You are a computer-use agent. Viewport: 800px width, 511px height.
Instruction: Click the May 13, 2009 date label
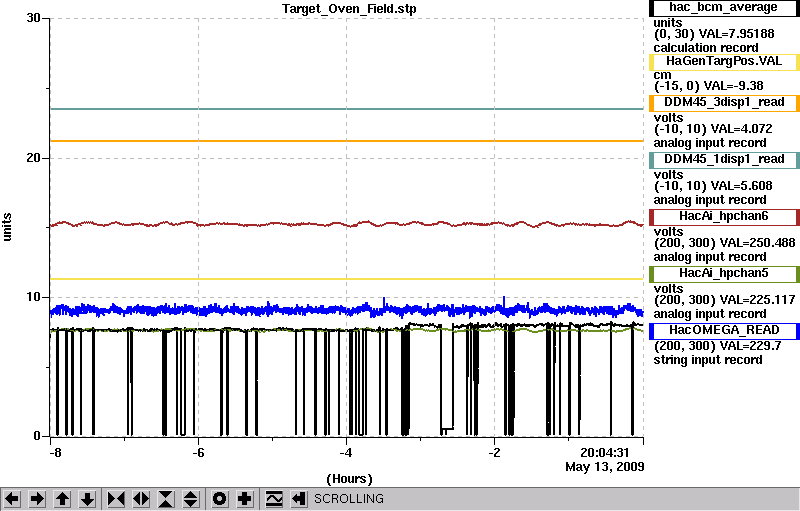(x=605, y=467)
